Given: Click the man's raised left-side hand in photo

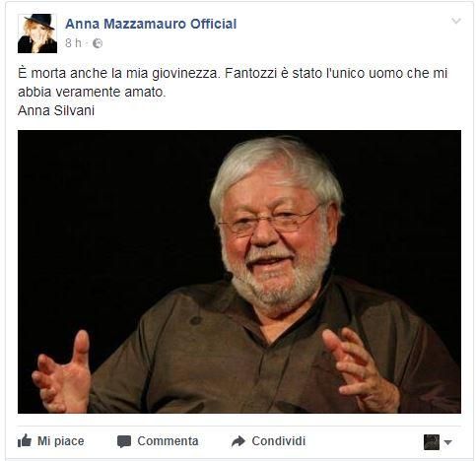Looking at the screenshot, I should [x=61, y=372].
